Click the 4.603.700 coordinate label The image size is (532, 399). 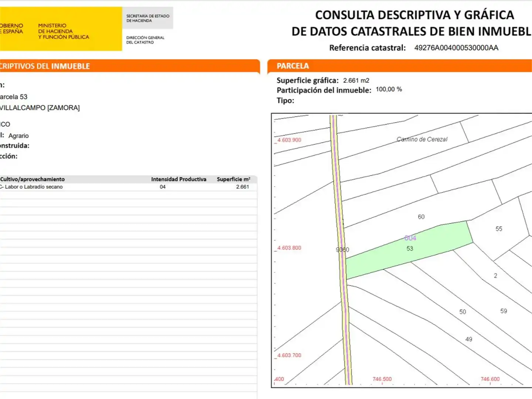pos(289,355)
